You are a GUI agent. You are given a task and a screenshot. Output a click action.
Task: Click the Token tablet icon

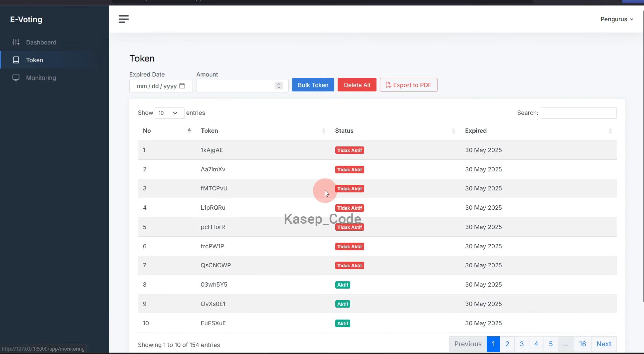[x=16, y=60]
